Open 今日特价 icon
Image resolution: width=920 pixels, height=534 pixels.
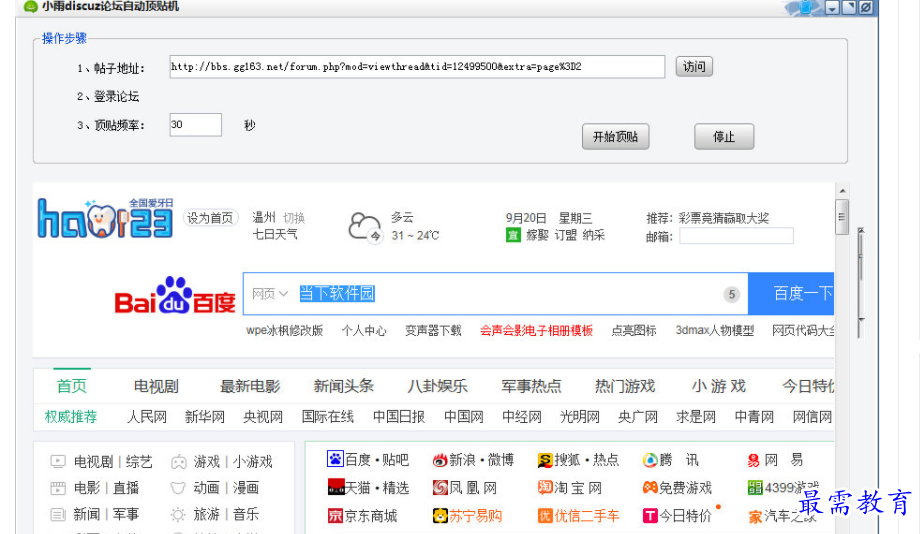(650, 516)
